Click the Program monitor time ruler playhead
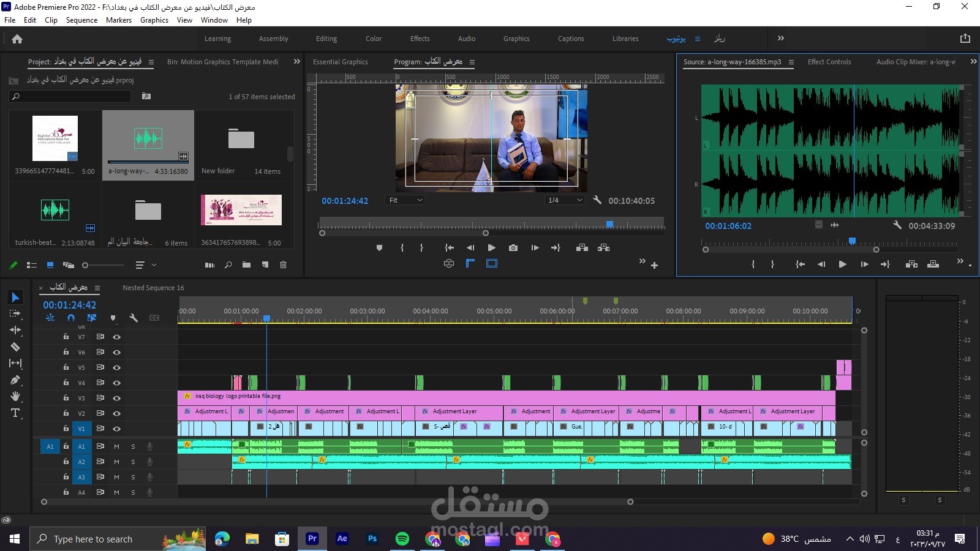The image size is (980, 551). coord(609,225)
